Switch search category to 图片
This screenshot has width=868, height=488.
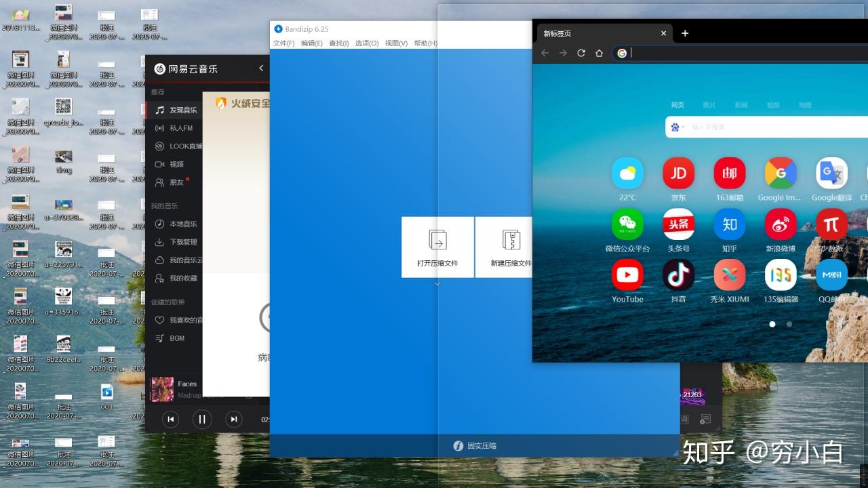click(x=709, y=105)
